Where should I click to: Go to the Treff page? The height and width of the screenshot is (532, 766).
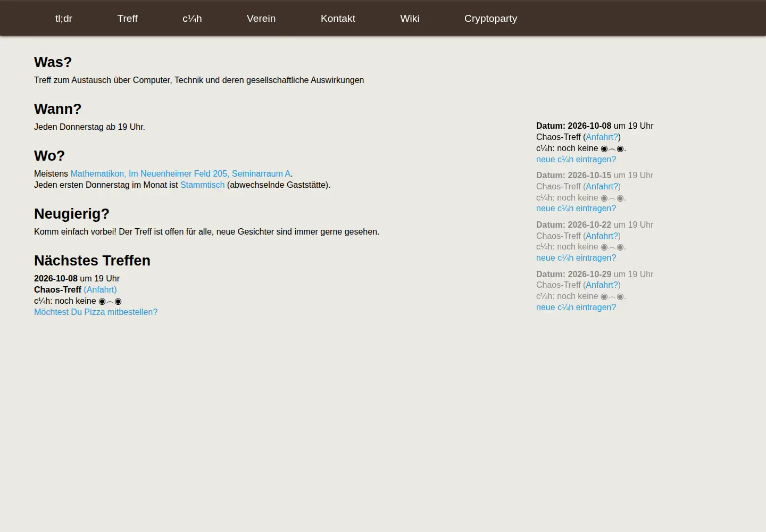click(127, 19)
